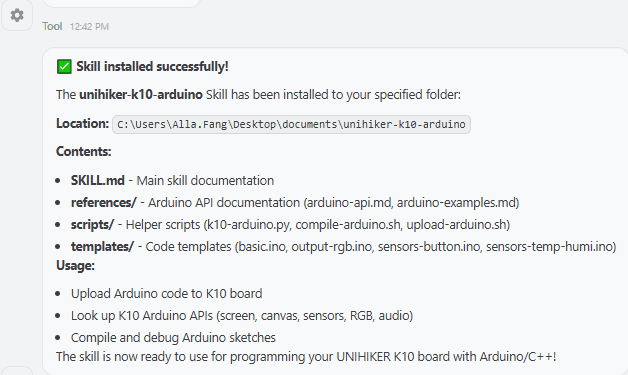Click SKILL.md in the contents list
Viewport: 628px width, 375px height.
coord(98,180)
